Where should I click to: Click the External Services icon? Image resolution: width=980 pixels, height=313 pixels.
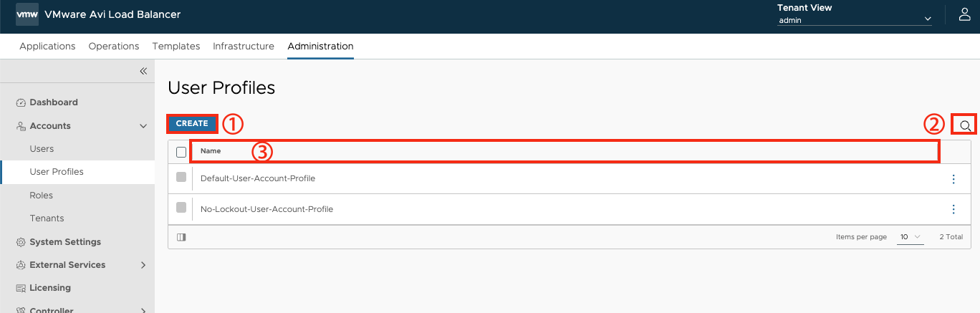[21, 265]
